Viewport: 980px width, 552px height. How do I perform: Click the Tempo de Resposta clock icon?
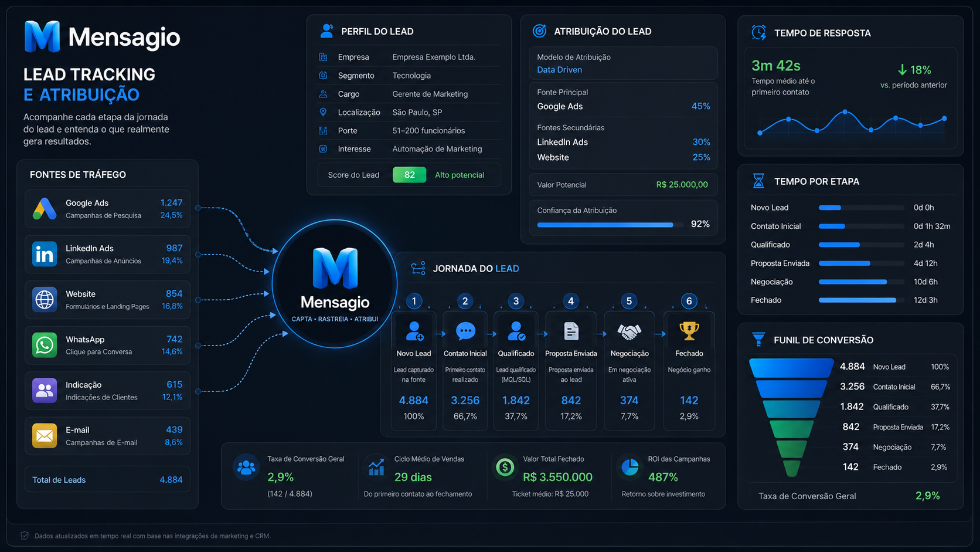point(758,33)
